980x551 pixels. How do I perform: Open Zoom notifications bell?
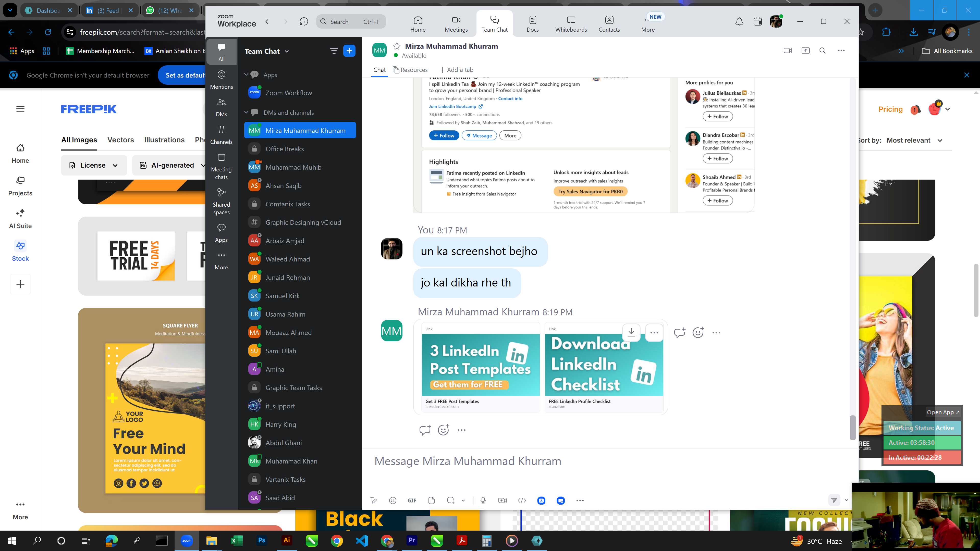pos(739,22)
